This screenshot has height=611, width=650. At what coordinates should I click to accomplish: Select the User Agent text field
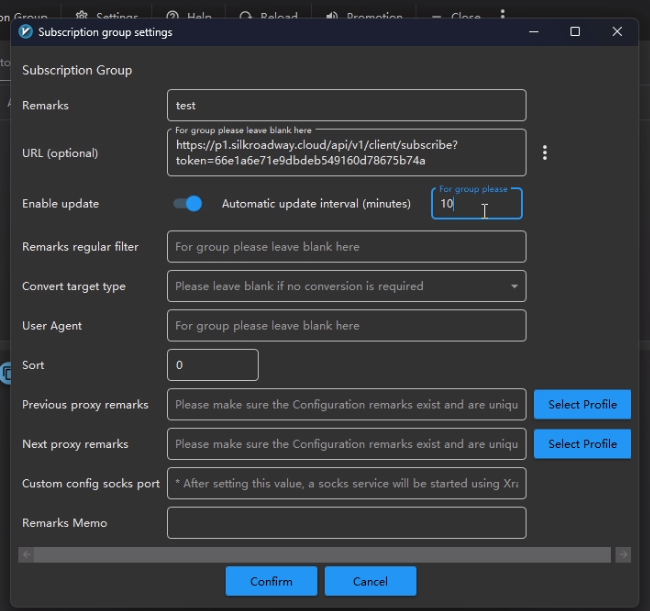[x=346, y=325]
